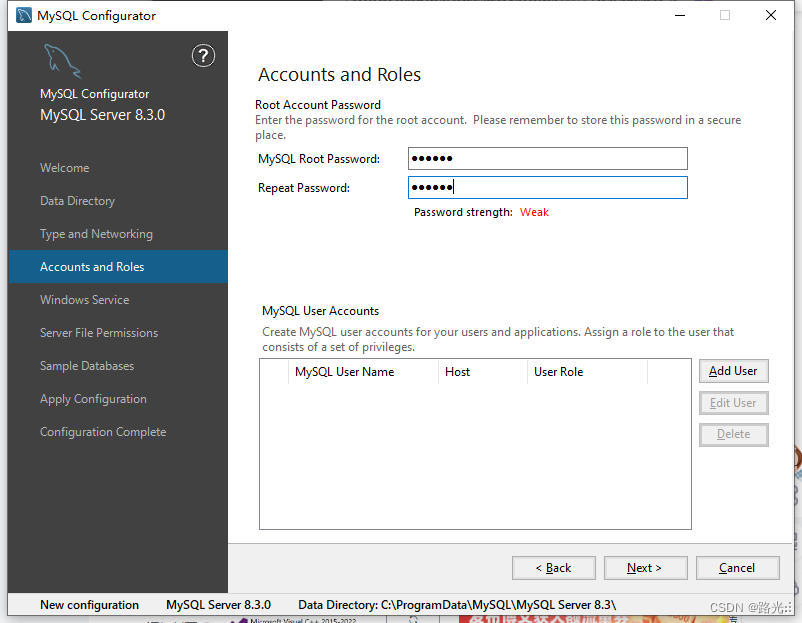The height and width of the screenshot is (623, 802).
Task: Go back using the Back button
Action: click(553, 567)
